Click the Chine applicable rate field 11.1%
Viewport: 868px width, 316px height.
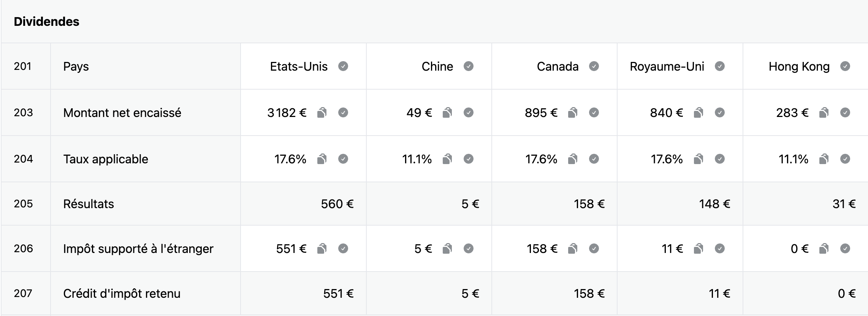click(x=417, y=159)
